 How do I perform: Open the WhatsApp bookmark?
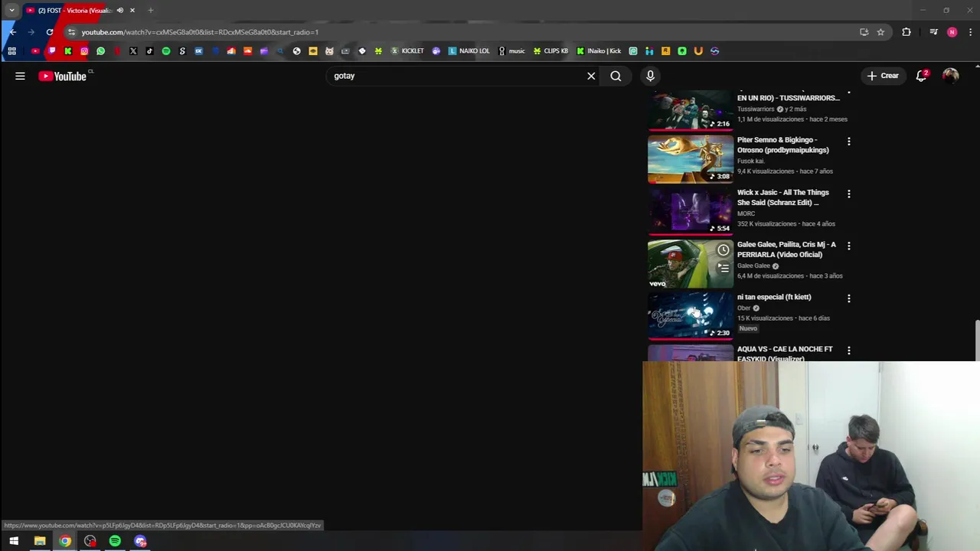click(x=100, y=51)
